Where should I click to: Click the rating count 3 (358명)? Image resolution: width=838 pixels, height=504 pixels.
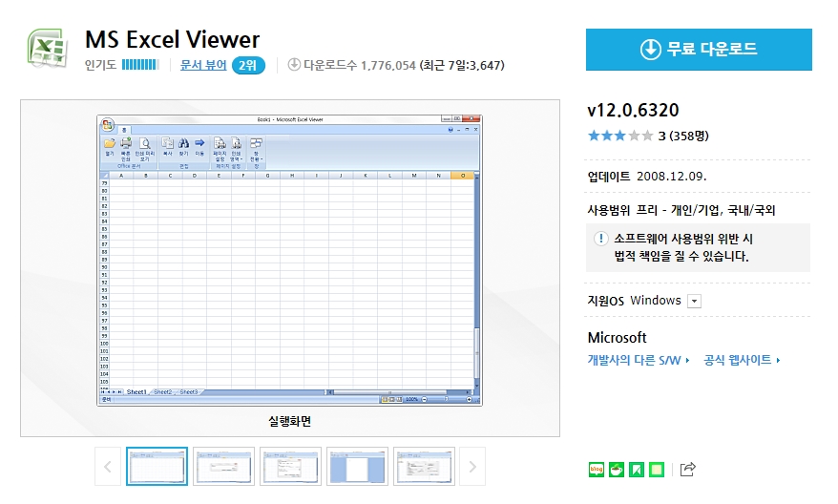683,136
